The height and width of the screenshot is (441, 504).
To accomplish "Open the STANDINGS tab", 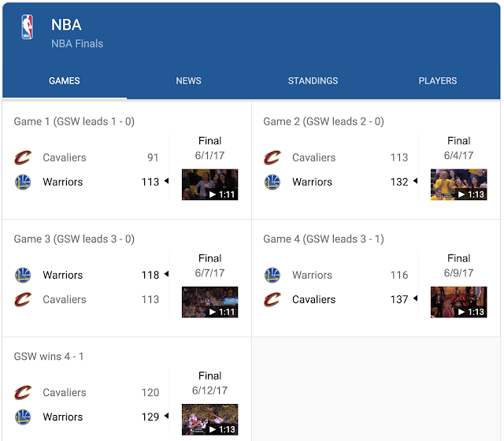I will tap(313, 80).
